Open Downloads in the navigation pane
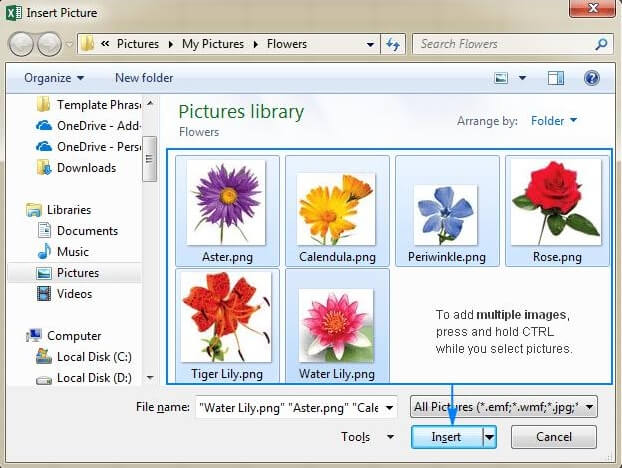The width and height of the screenshot is (622, 468). pyautogui.click(x=76, y=168)
